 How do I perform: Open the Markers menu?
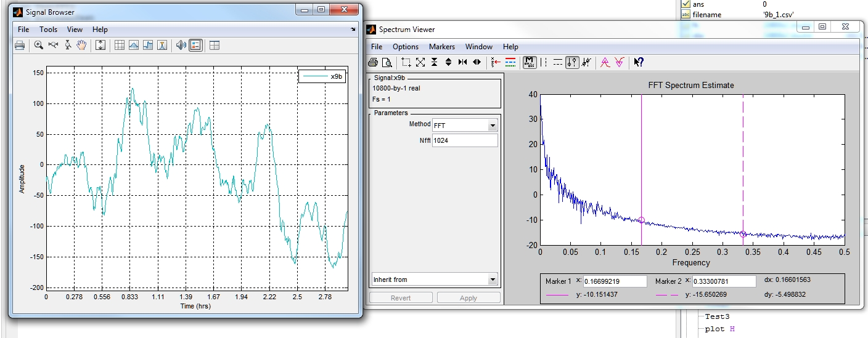point(441,47)
